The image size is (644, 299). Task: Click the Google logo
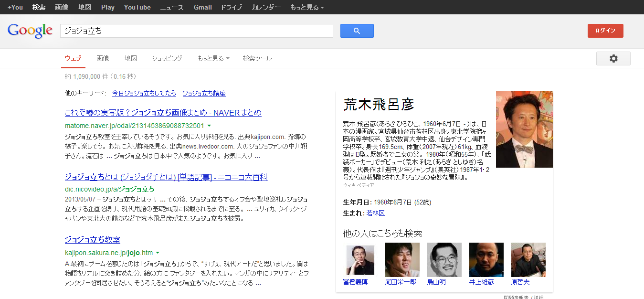pyautogui.click(x=30, y=31)
